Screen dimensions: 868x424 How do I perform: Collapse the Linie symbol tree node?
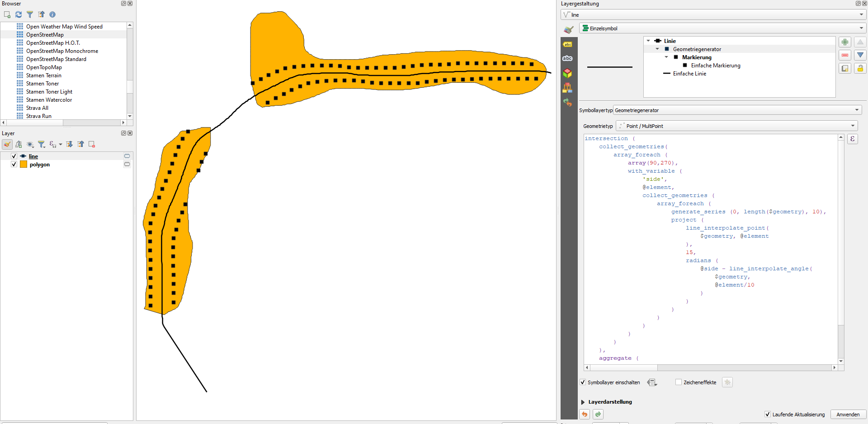[x=648, y=41]
